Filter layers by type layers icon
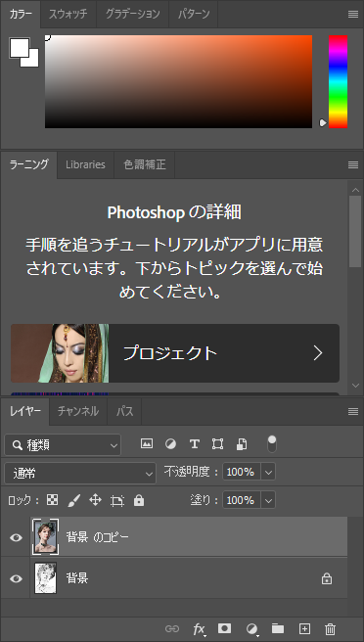Image resolution: width=364 pixels, height=642 pixels. (195, 444)
